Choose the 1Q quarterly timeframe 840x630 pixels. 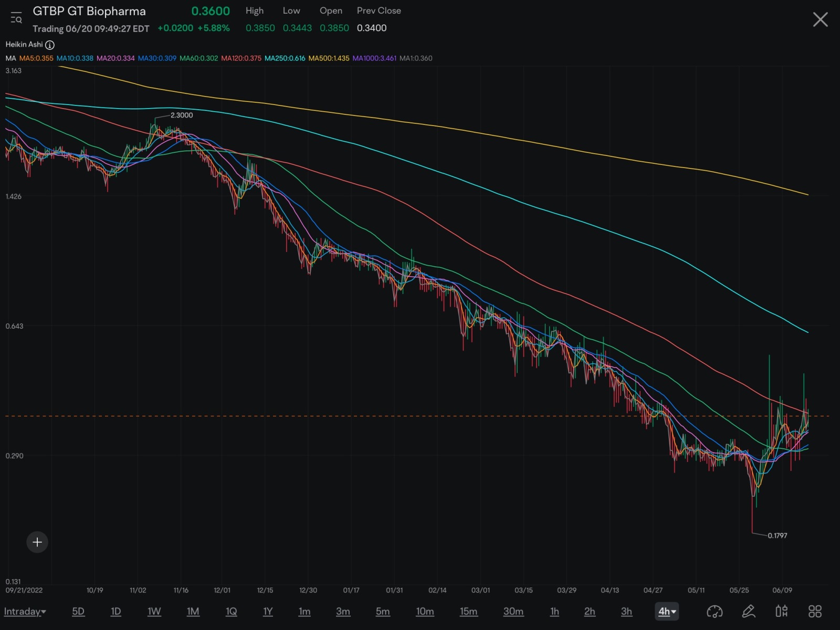coord(232,612)
